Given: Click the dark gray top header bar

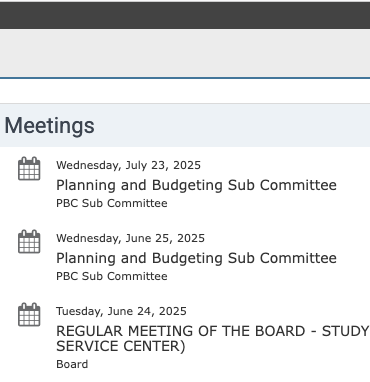Looking at the screenshot, I should tap(185, 15).
